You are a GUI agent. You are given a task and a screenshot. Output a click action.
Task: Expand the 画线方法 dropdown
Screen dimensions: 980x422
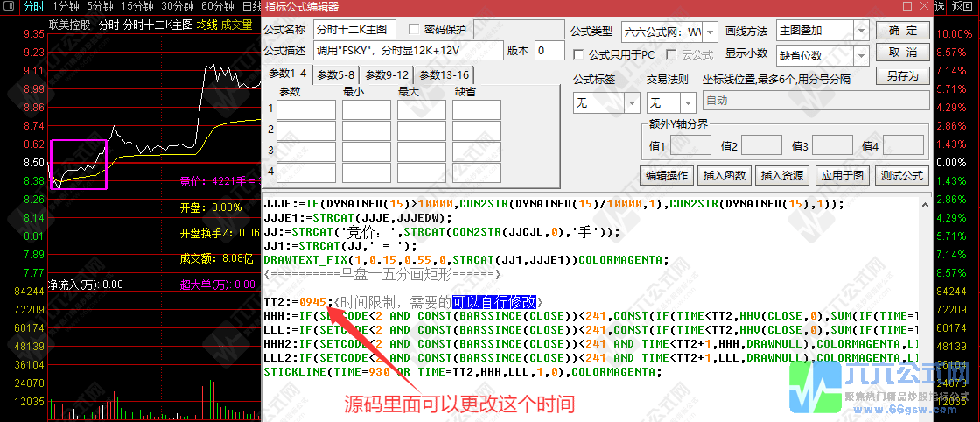coord(861,31)
